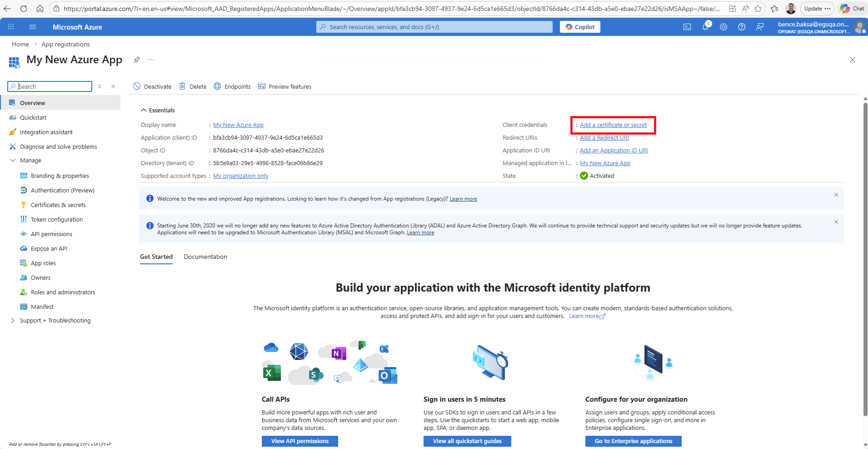Dismiss the ADAL deprecation notice
The height and width of the screenshot is (449, 868).
836,222
